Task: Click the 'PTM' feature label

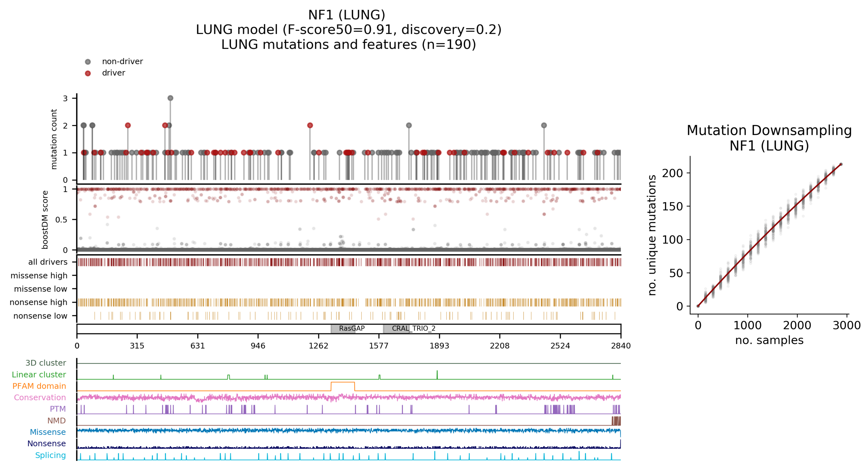Action: pos(58,409)
